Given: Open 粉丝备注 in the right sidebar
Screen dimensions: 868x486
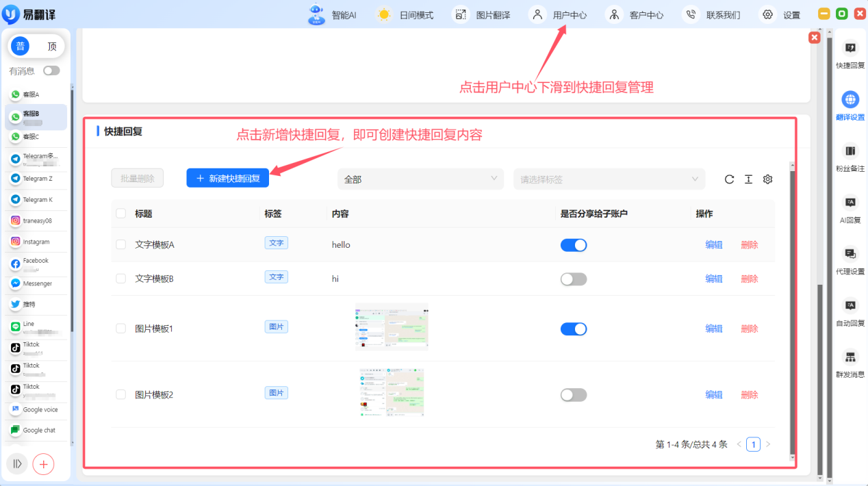Looking at the screenshot, I should [850, 157].
